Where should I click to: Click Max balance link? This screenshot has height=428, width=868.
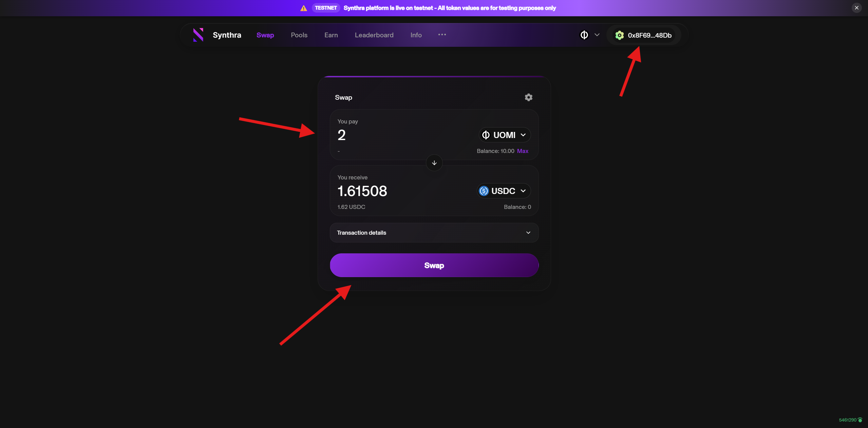coord(523,151)
